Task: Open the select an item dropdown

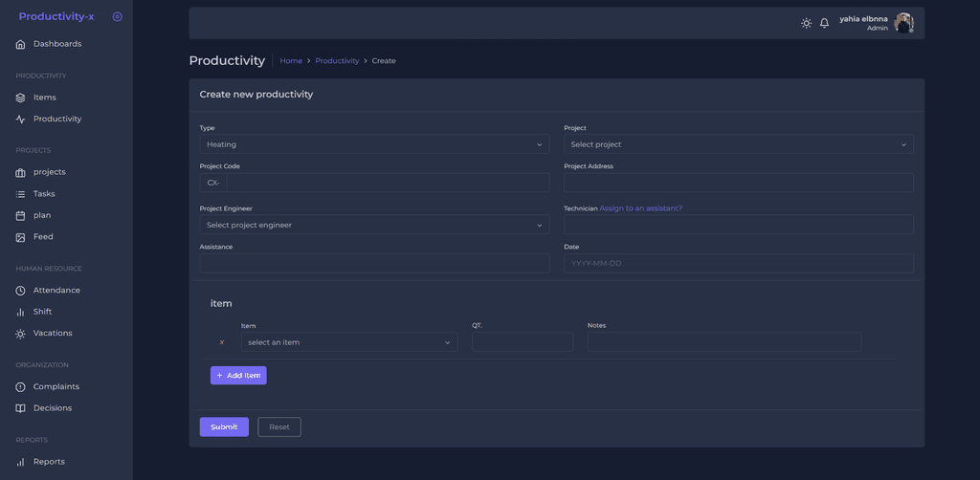Action: pyautogui.click(x=349, y=342)
